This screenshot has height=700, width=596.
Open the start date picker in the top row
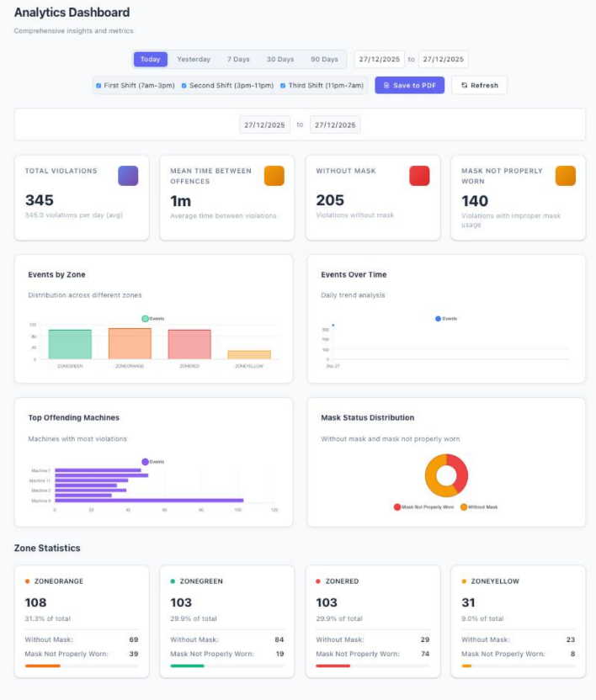[379, 59]
